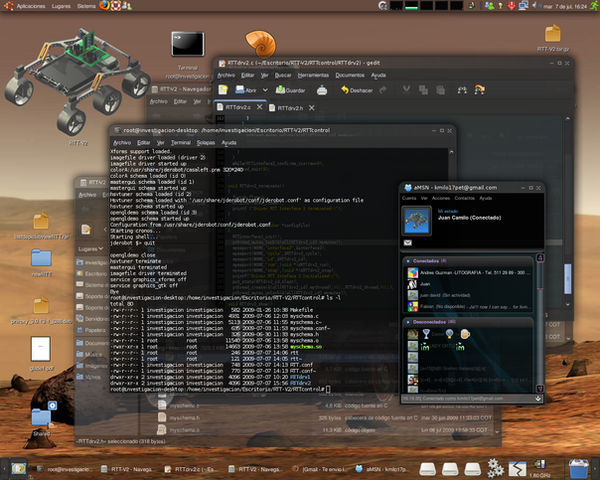Screen dimensions: 600x480
Task: Open aMSN mail inbox envelope icon
Action: tap(408, 243)
